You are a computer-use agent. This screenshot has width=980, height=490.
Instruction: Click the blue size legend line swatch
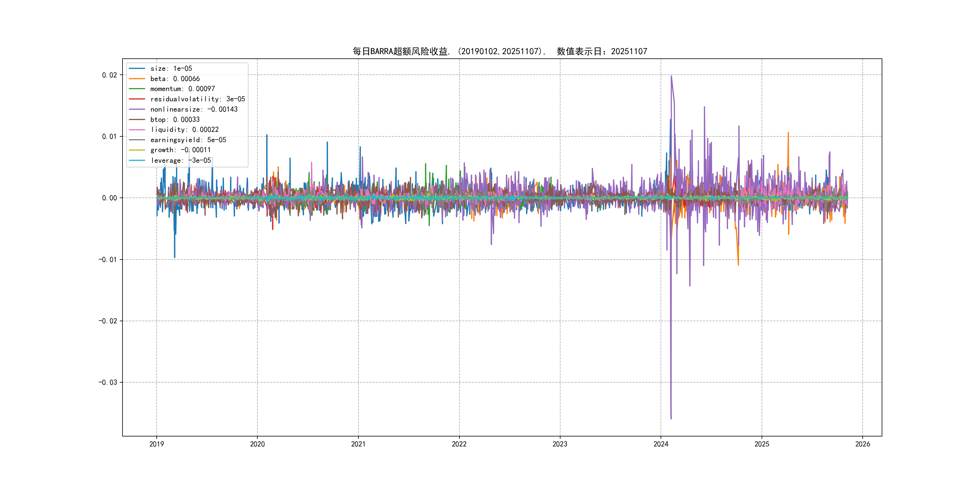click(x=137, y=68)
